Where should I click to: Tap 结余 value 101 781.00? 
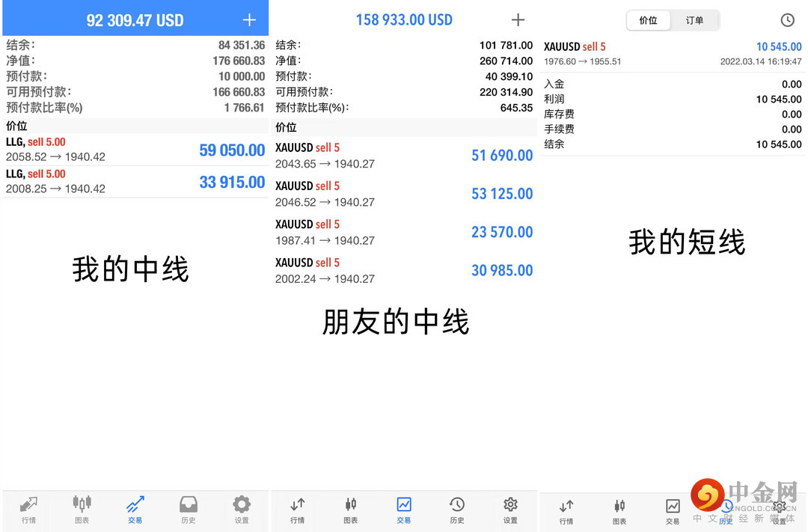(506, 46)
